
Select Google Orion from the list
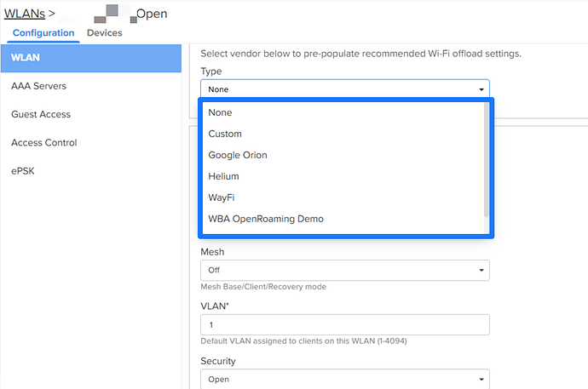(237, 155)
